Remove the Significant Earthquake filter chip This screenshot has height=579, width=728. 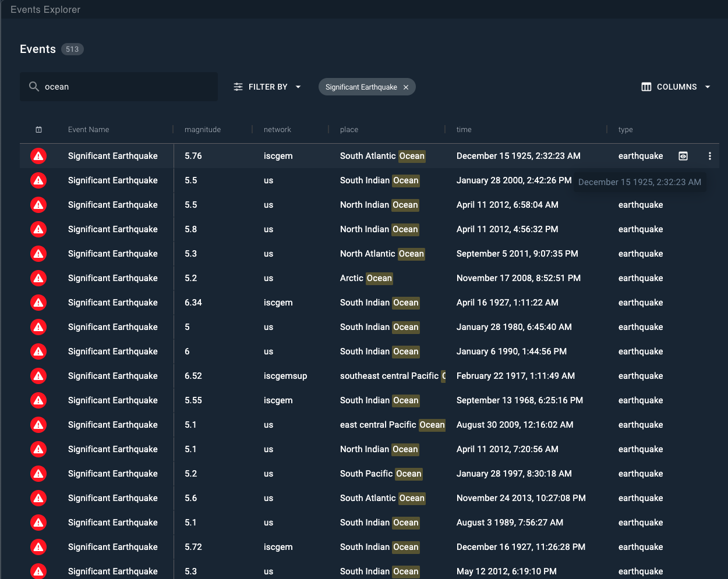[406, 87]
